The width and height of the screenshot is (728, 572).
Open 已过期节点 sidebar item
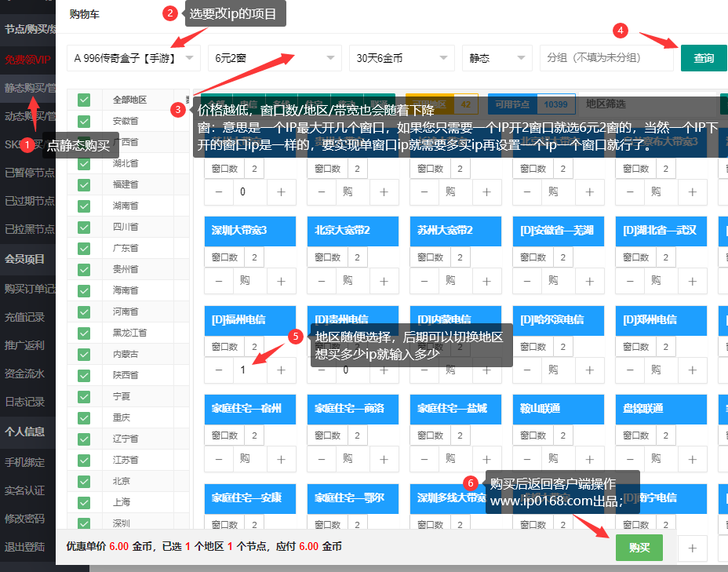point(28,201)
